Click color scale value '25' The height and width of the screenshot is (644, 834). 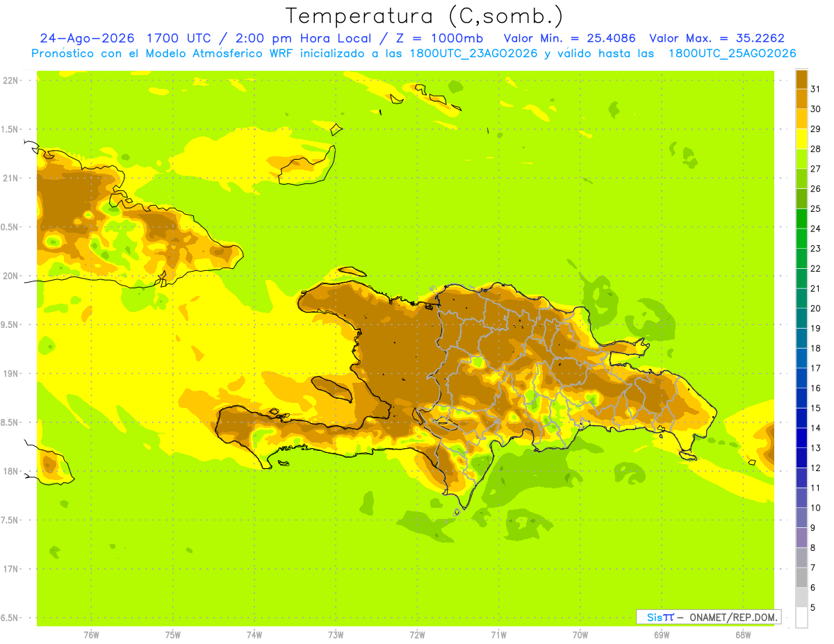pos(815,208)
